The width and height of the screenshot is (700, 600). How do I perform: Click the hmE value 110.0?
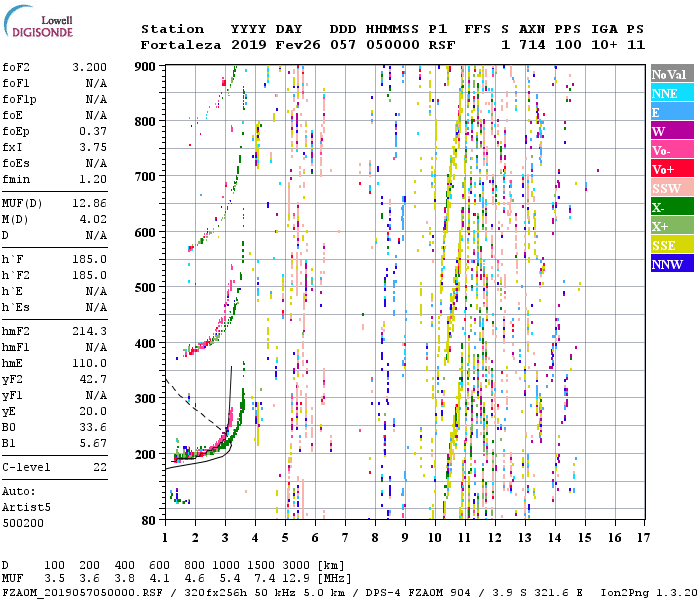tap(89, 363)
